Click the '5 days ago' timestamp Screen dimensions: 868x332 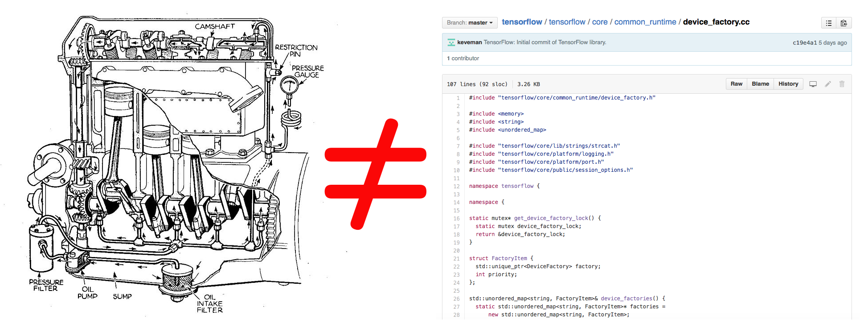(x=833, y=43)
